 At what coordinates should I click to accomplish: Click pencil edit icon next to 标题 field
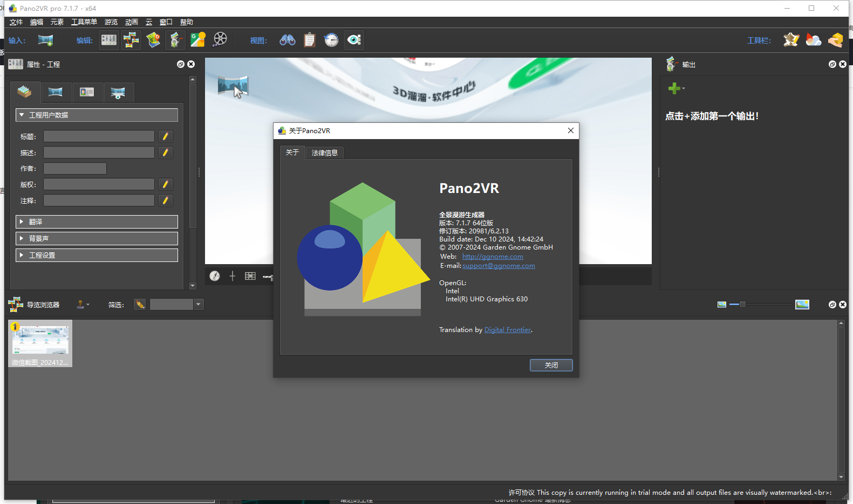[x=166, y=136]
